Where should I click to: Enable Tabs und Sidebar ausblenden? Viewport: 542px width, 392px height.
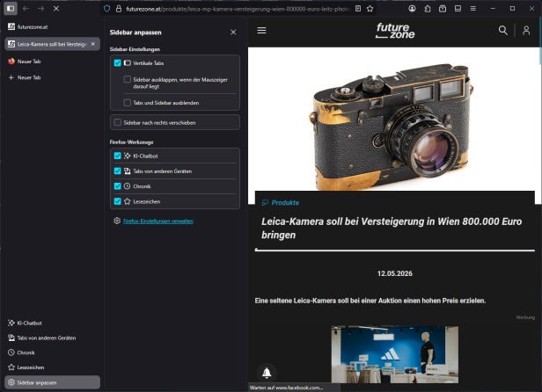tap(128, 103)
